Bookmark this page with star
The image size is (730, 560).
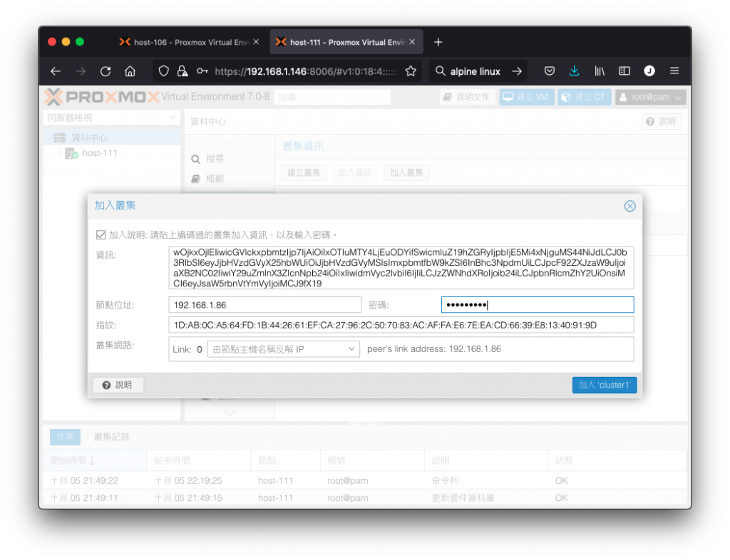(411, 71)
